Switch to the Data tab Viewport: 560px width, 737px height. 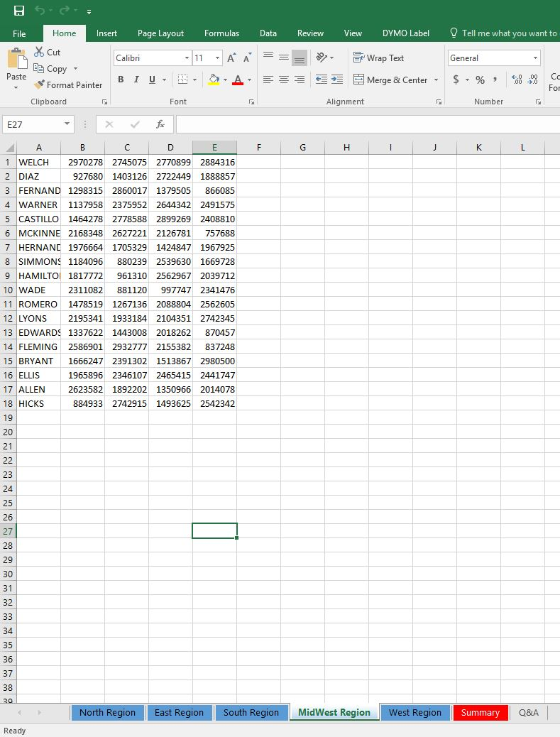[x=268, y=33]
